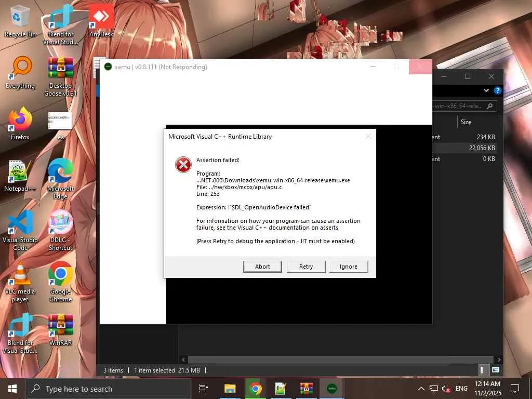The width and height of the screenshot is (532, 399).
Task: Open the DDLC - Shortcut icon
Action: point(60,231)
